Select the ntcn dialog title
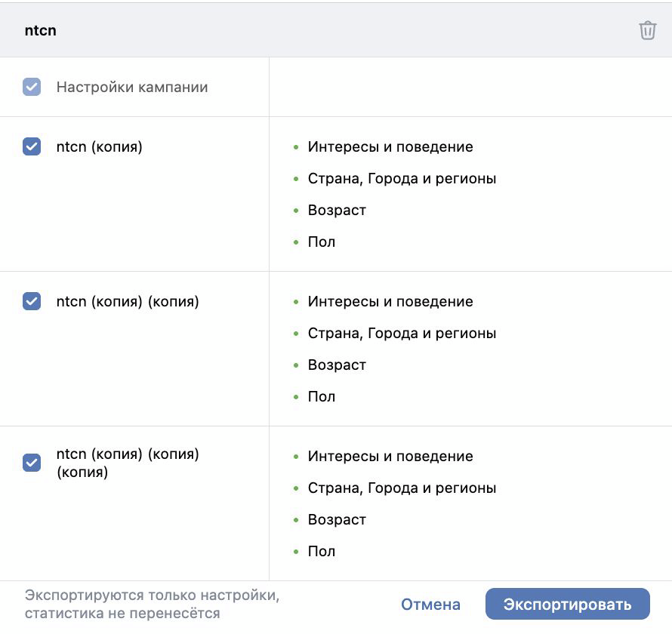Screen dimensions: 672x634 [x=41, y=30]
